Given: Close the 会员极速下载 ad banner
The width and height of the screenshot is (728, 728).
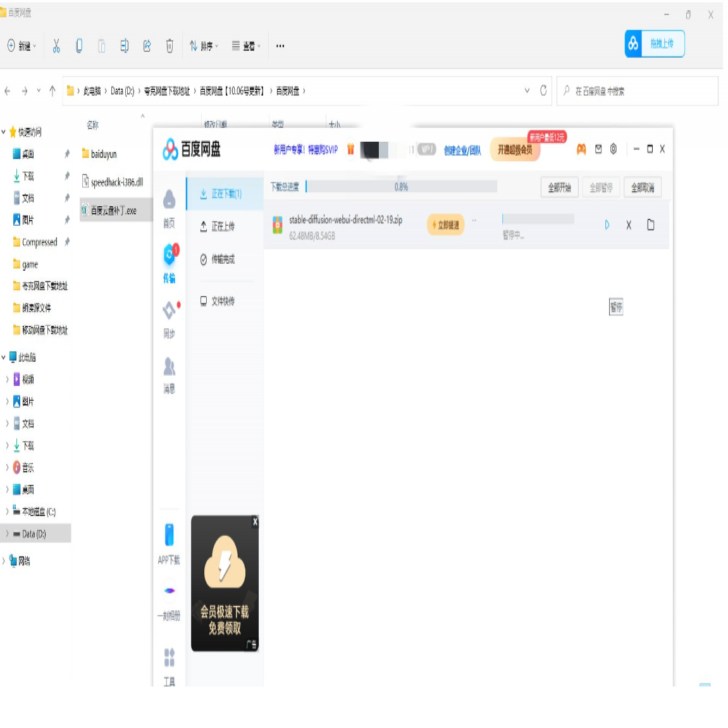Looking at the screenshot, I should (255, 522).
